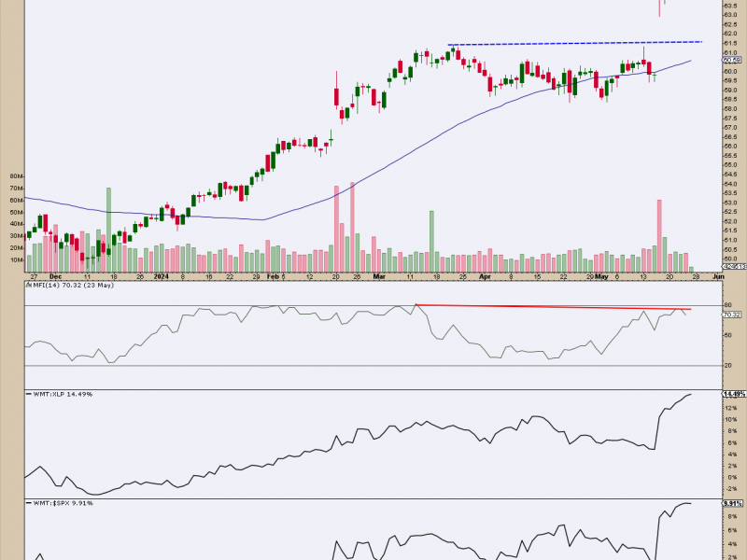Click the tallest green volume bar in December
The height and width of the screenshot is (560, 747).
[108, 230]
